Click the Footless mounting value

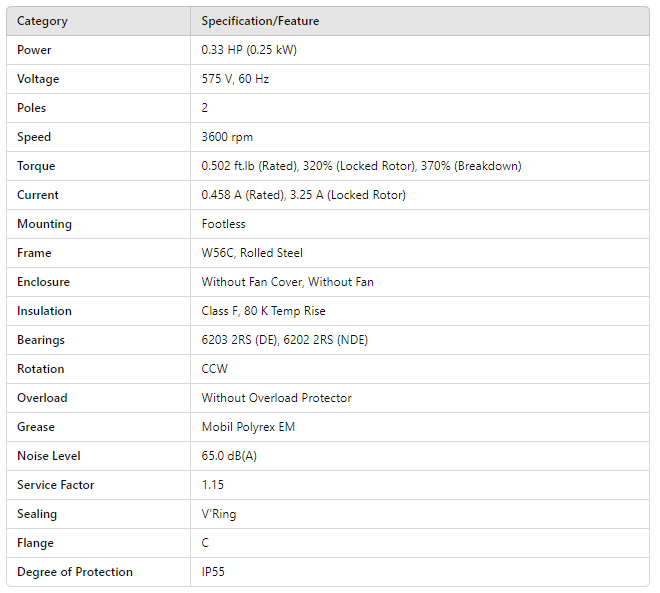224,224
